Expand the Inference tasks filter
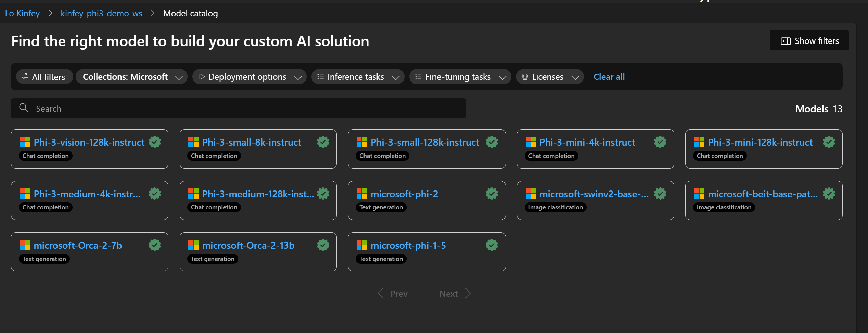 [358, 77]
